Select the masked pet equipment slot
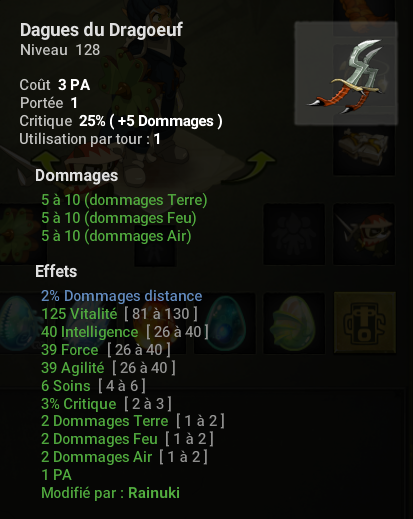Screen dimensions: 413x519 [364, 234]
